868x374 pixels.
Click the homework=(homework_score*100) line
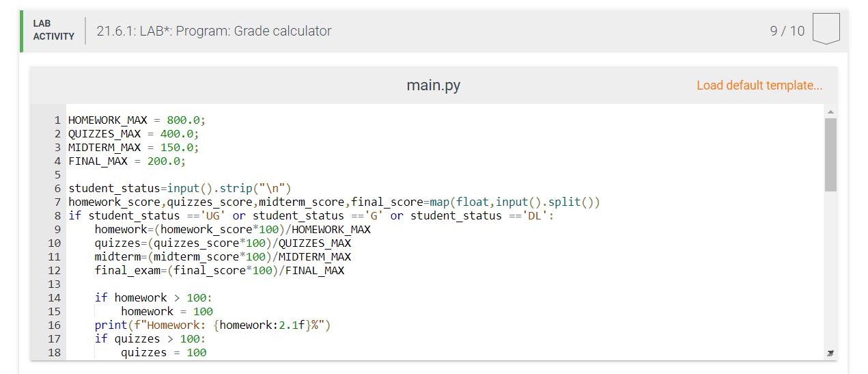pos(232,230)
